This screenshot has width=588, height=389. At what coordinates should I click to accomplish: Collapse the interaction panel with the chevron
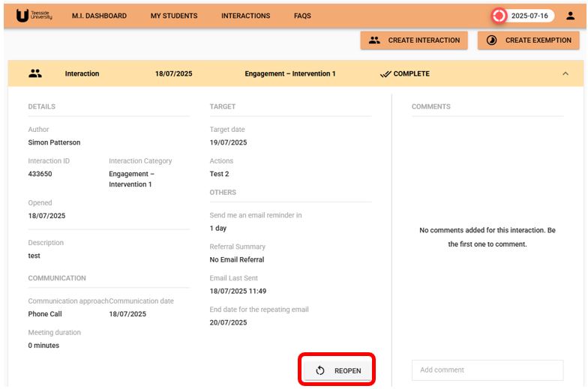point(565,73)
